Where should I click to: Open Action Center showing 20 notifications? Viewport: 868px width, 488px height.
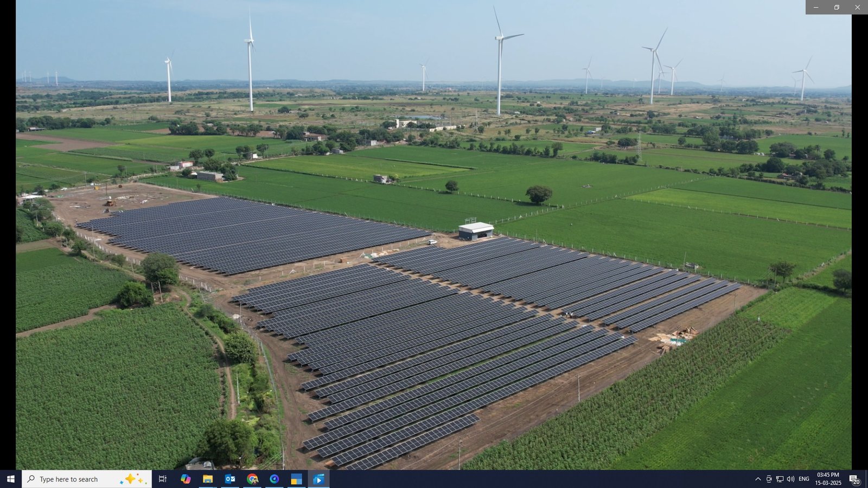853,479
